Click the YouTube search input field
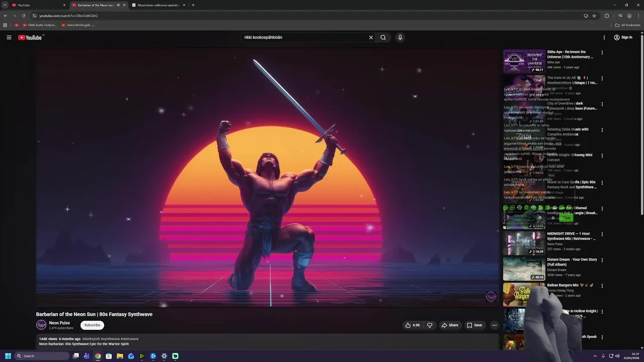The image size is (644, 362). point(304,37)
